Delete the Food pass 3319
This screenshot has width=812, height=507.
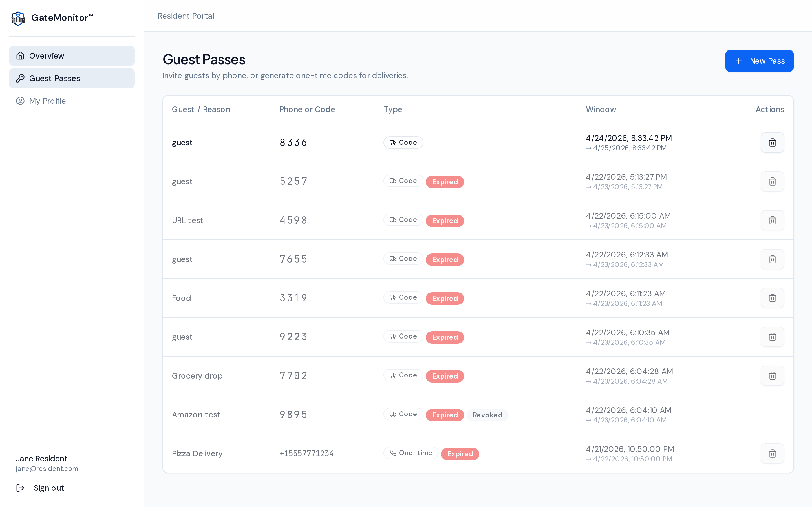click(772, 298)
